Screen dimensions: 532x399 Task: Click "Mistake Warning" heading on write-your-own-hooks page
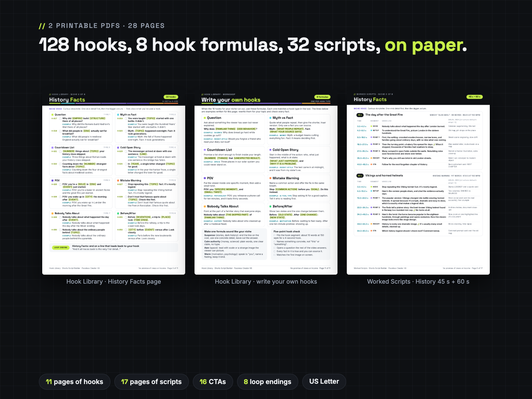pyautogui.click(x=286, y=178)
